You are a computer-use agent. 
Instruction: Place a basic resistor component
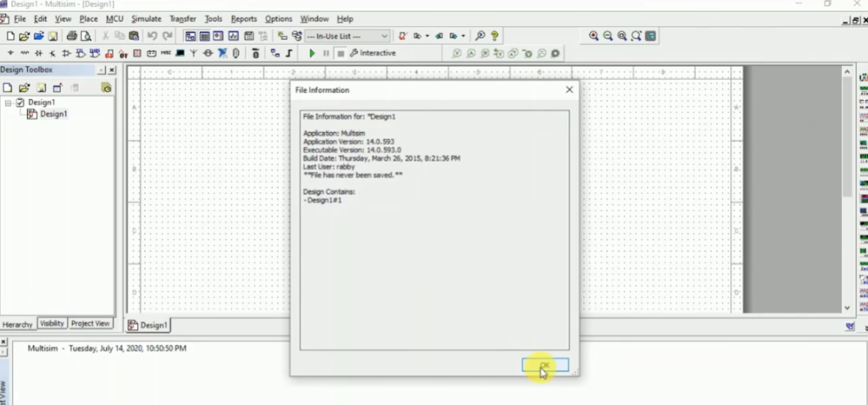(25, 53)
